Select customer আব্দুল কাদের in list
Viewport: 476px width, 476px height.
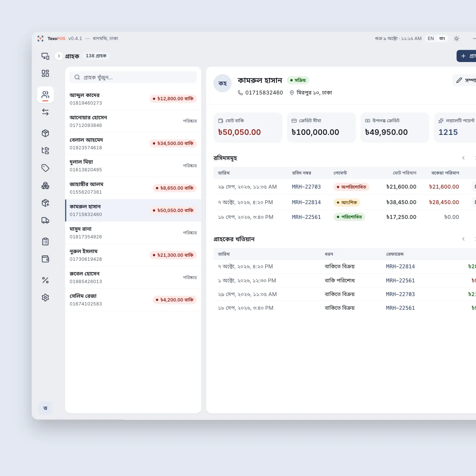click(x=133, y=99)
